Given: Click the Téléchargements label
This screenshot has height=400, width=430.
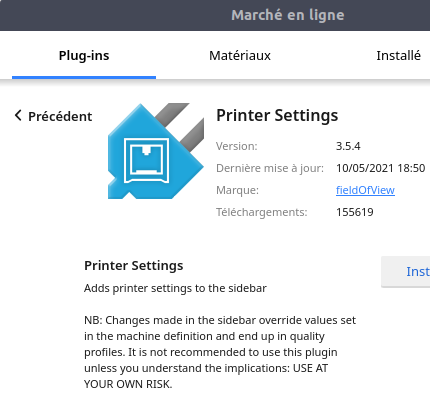Looking at the screenshot, I should pos(262,212).
